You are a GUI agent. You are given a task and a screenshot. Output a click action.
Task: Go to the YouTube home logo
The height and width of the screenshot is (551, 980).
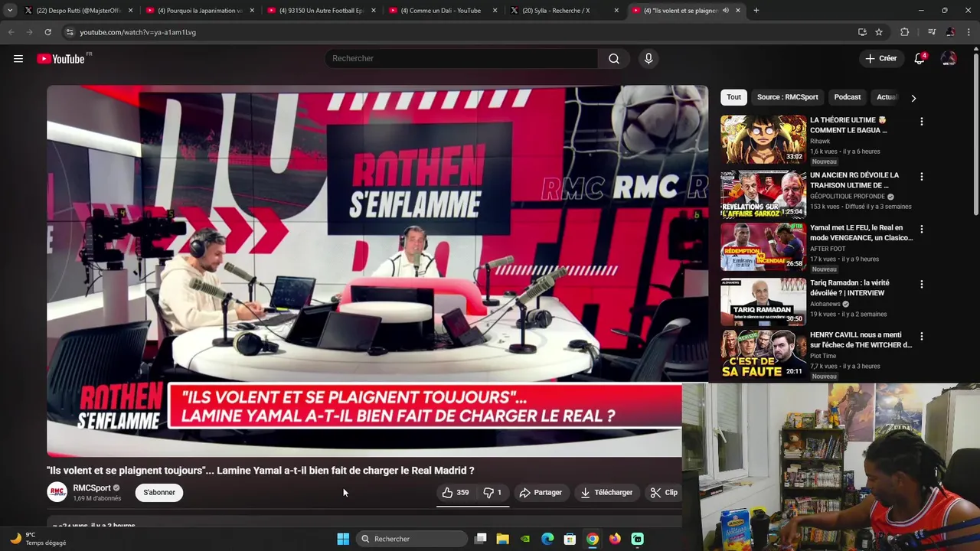[60, 59]
